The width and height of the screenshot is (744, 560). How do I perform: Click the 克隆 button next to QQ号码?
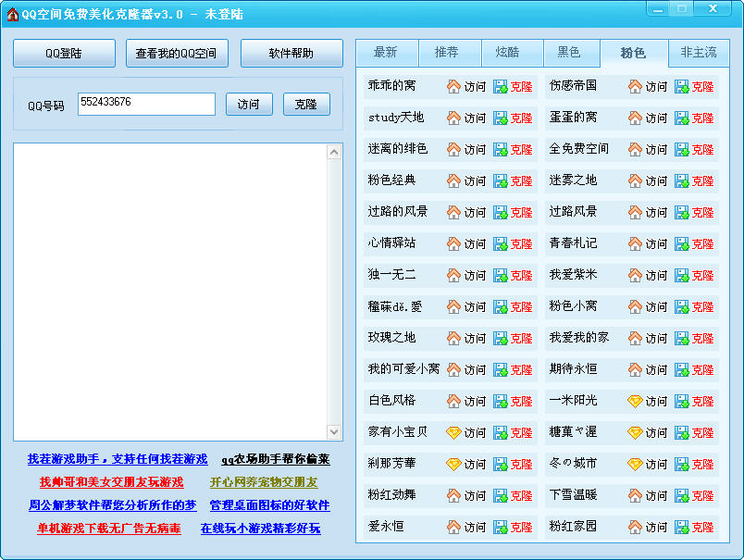(306, 105)
